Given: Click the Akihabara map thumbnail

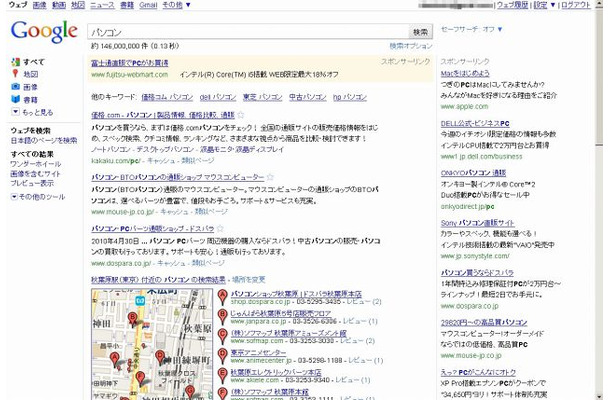Looking at the screenshot, I should click(152, 344).
